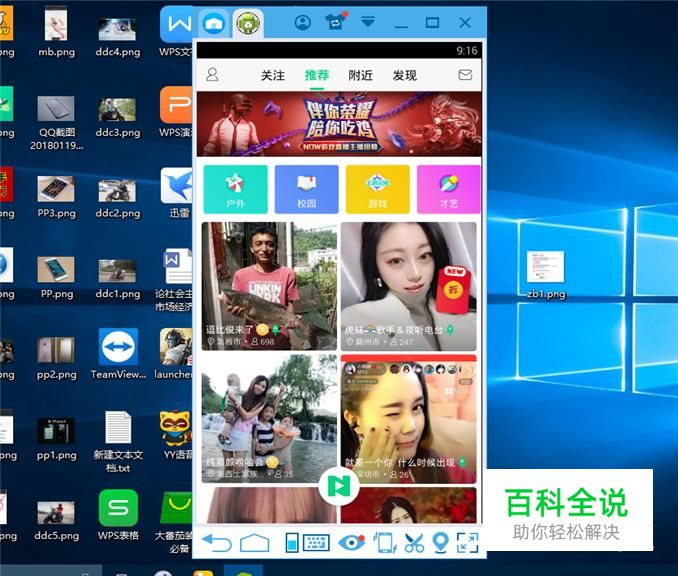Select the YY语音 desktop shortcut

(x=176, y=435)
